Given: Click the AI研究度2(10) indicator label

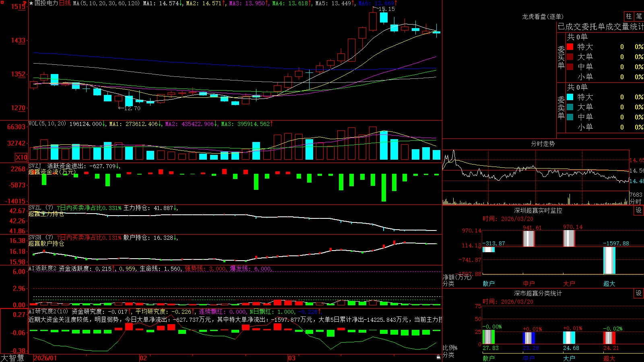Looking at the screenshot, I should 48,311.
